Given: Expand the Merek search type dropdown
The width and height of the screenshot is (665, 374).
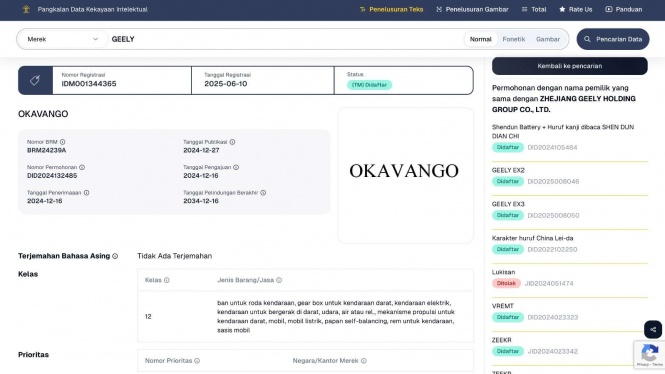Looking at the screenshot, I should click(x=62, y=39).
